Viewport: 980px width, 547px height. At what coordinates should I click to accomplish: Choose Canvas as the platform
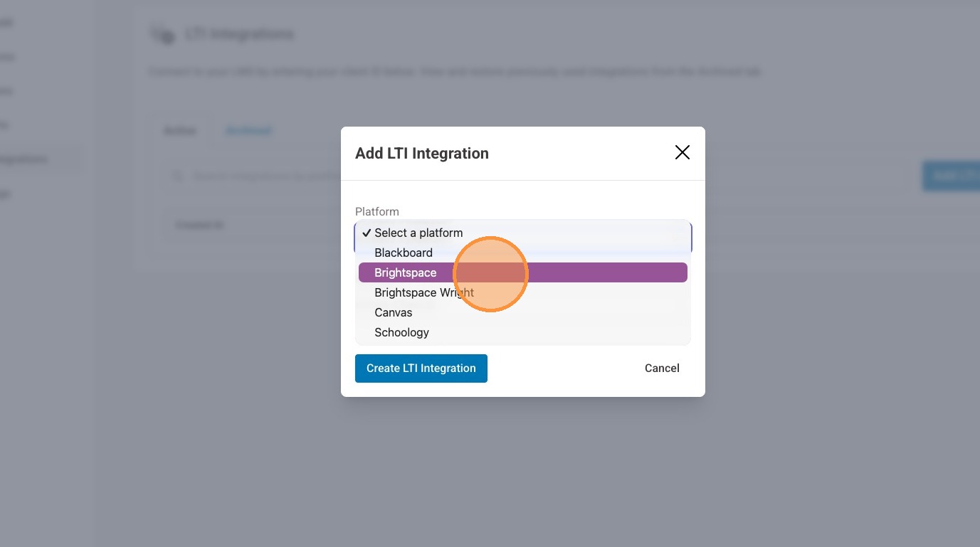coord(393,312)
